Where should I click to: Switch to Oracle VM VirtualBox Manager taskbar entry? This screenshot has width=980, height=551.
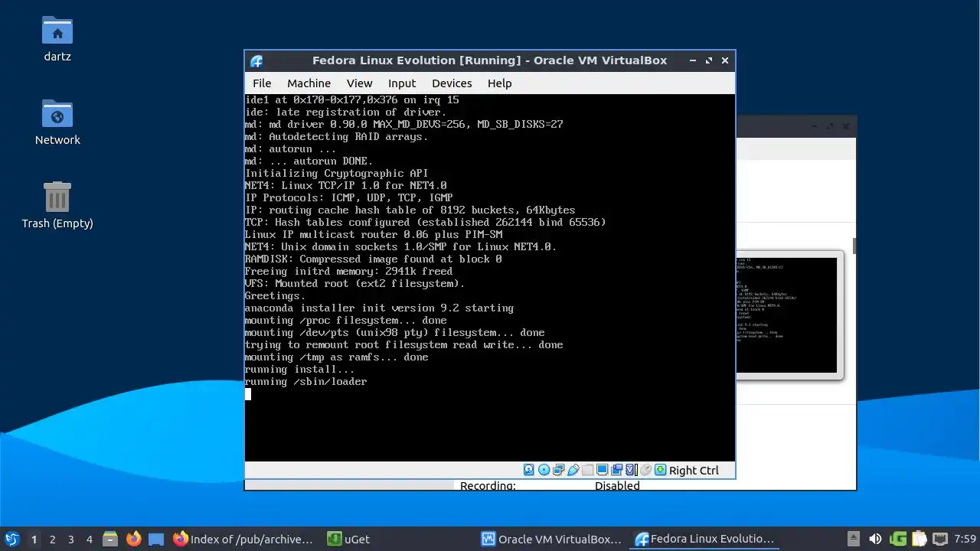(x=551, y=539)
